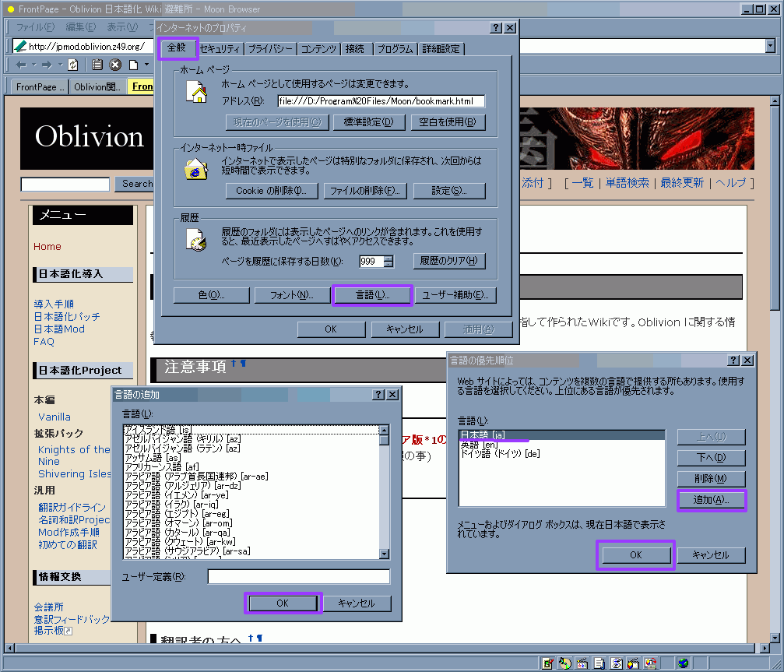Click the 追加(A)... button in language priority
This screenshot has width=784, height=672.
[710, 500]
